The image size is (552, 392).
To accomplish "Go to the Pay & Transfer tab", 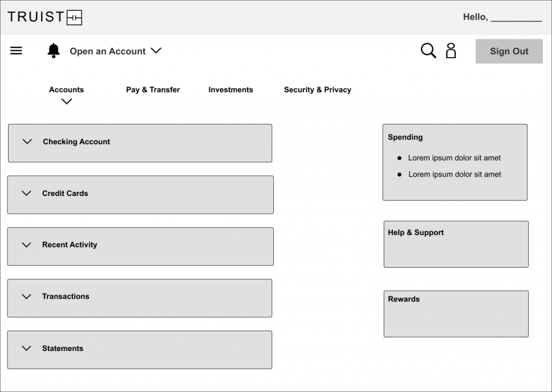I will (153, 90).
